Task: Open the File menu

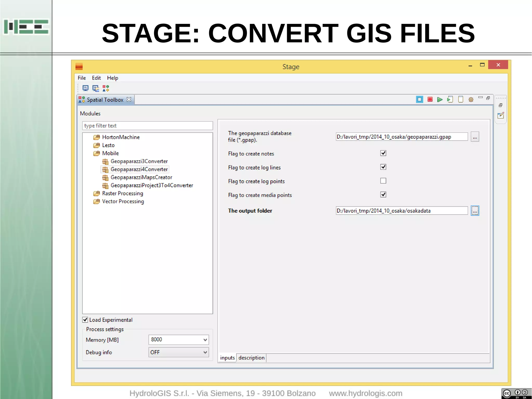Action: click(82, 78)
